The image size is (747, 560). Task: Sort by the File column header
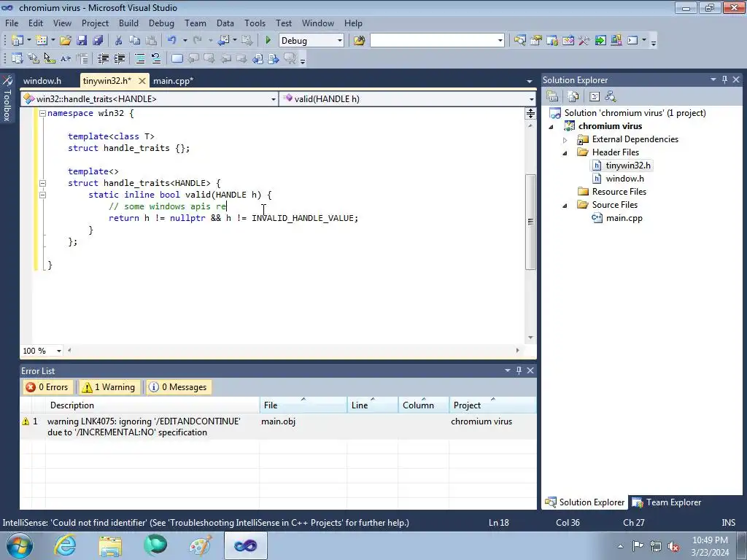point(304,405)
